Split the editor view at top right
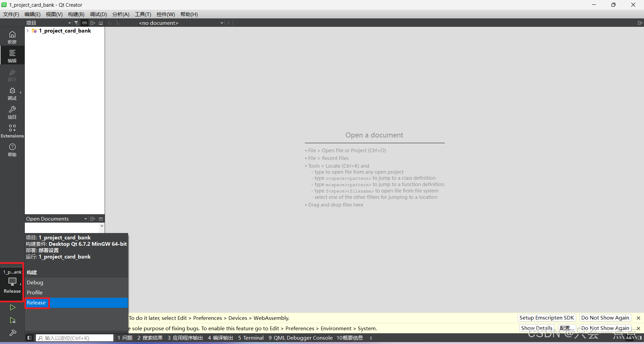This screenshot has height=344, width=644. tap(640, 23)
